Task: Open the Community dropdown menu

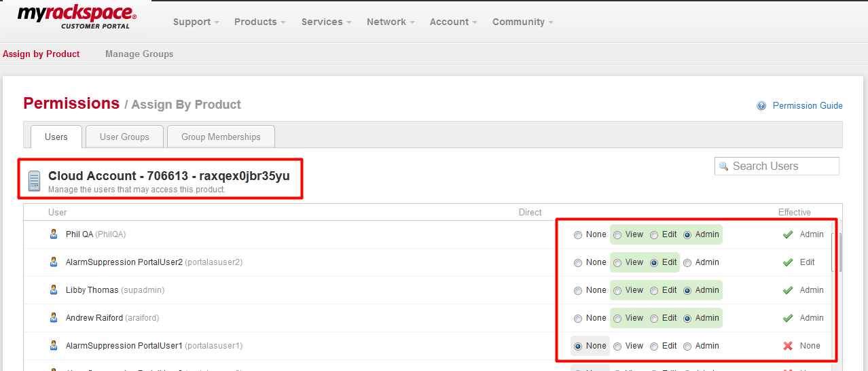Action: [x=523, y=22]
